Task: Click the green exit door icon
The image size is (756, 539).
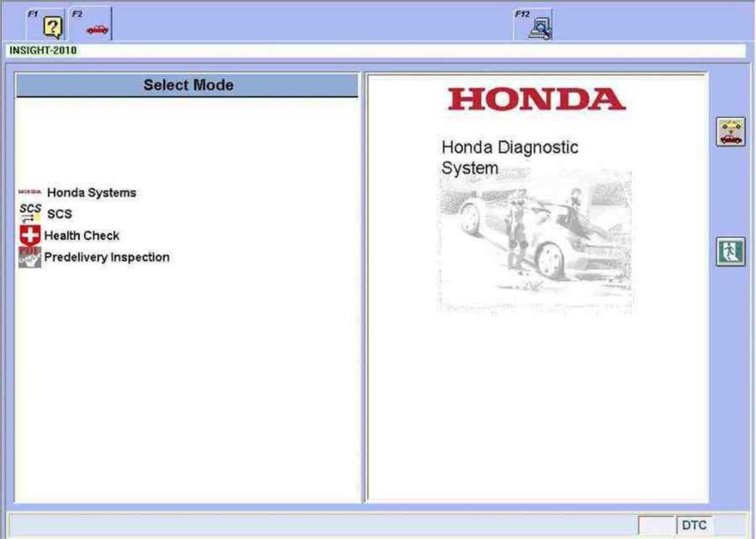Action: [730, 251]
